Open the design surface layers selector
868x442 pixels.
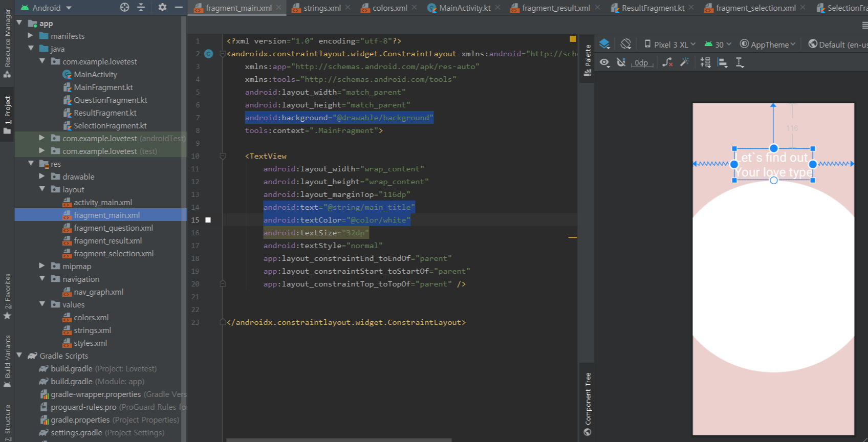point(604,44)
